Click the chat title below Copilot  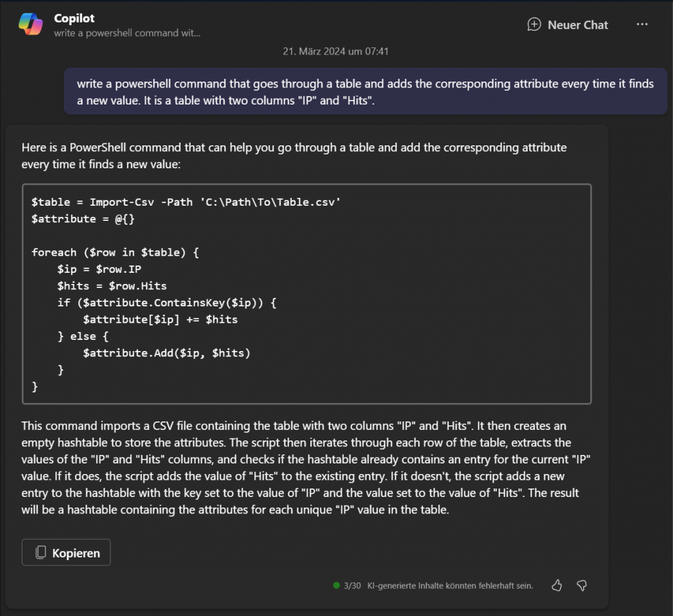127,33
